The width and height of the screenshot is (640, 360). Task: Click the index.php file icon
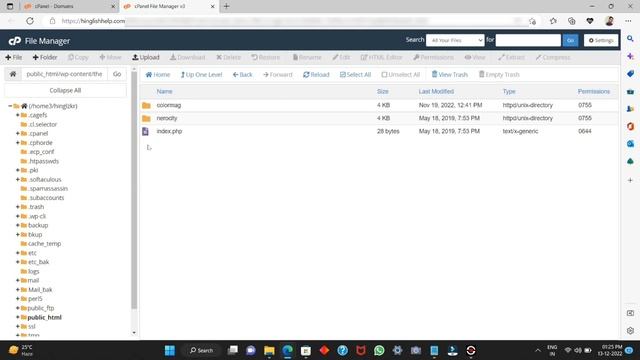(145, 131)
